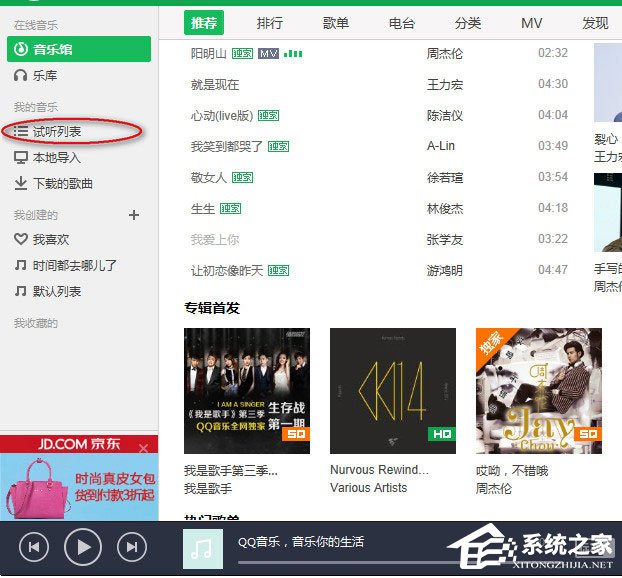Skip to the next track
This screenshot has height=578, width=622.
132,547
